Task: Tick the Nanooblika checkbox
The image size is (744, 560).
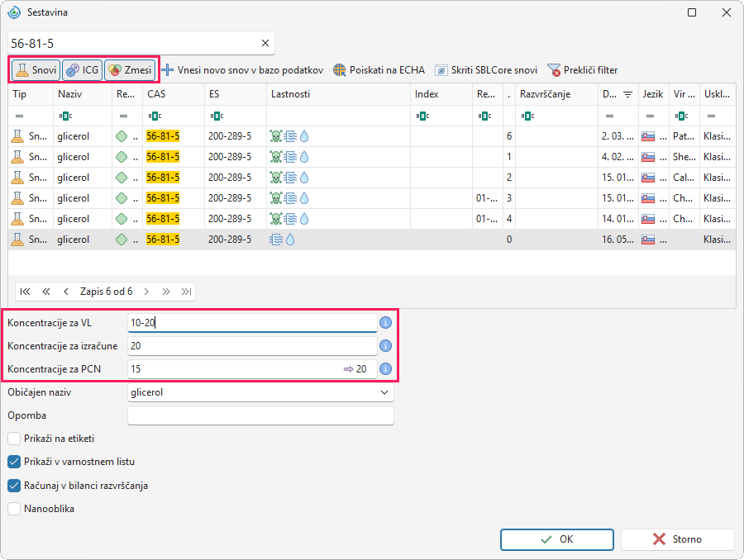Action: click(14, 509)
